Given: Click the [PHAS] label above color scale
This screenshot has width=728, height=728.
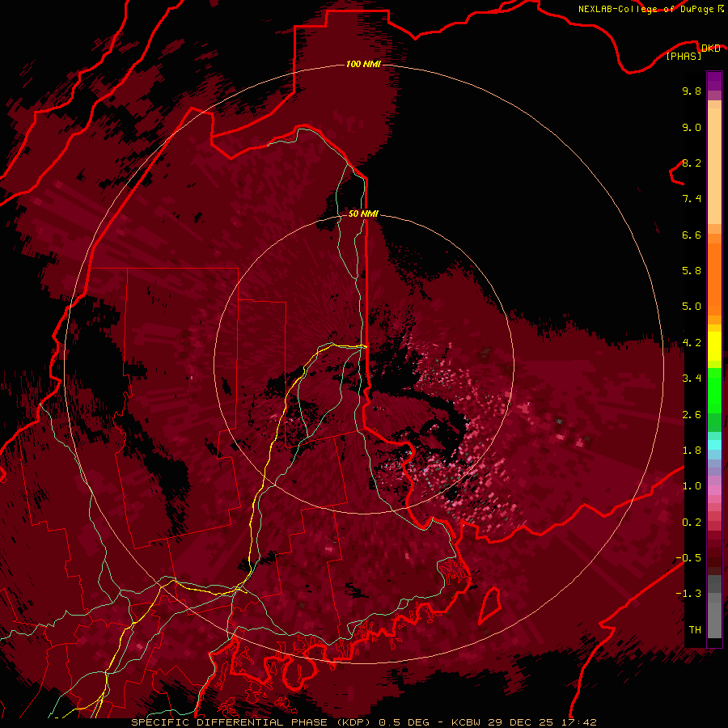Looking at the screenshot, I should tap(684, 57).
